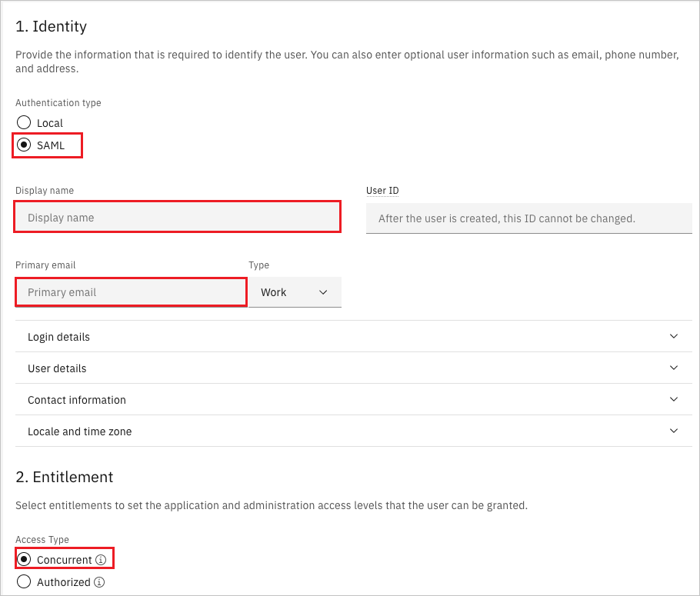Select the Local authentication type radio button
Screen dimensions: 700x596
(x=24, y=122)
